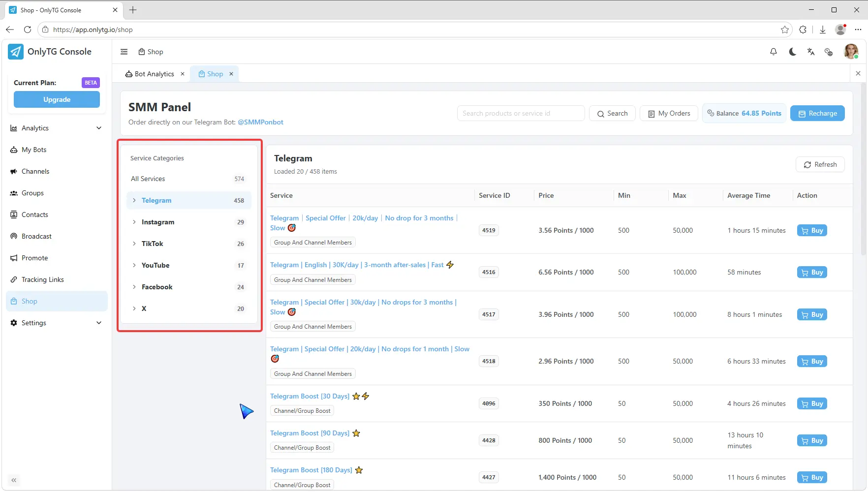Screen dimensions: 868x492
Task: Open the user profile avatar
Action: click(x=851, y=51)
